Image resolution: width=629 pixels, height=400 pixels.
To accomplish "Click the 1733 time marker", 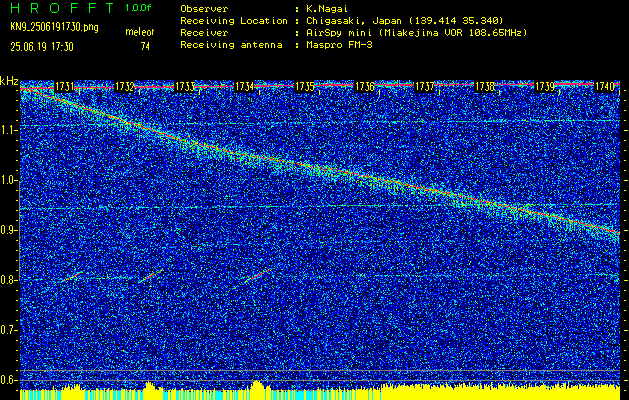I will [185, 87].
